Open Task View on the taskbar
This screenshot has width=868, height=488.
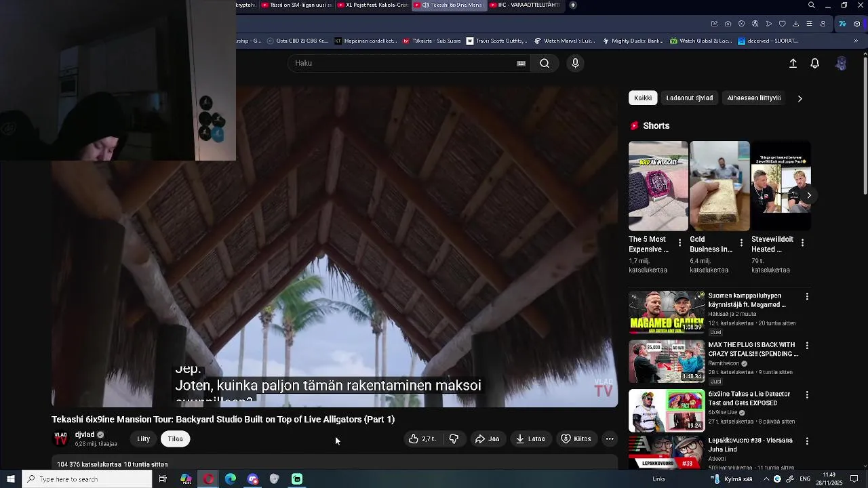tap(163, 479)
